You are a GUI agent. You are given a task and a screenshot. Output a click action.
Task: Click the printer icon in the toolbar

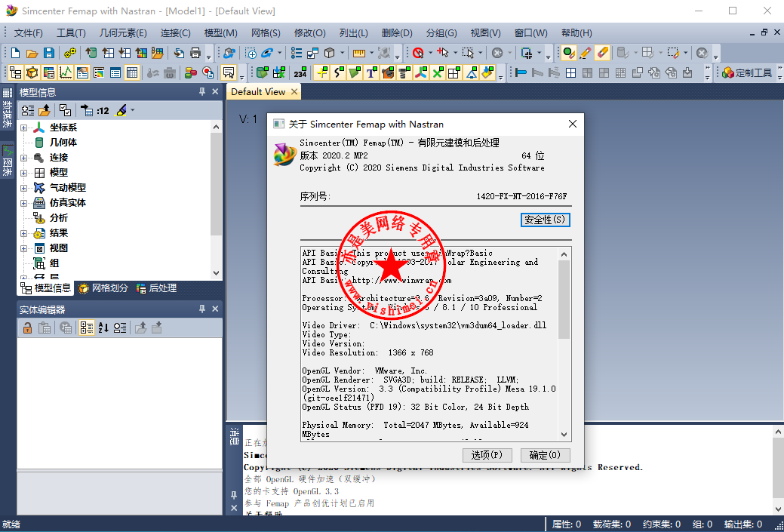point(195,53)
